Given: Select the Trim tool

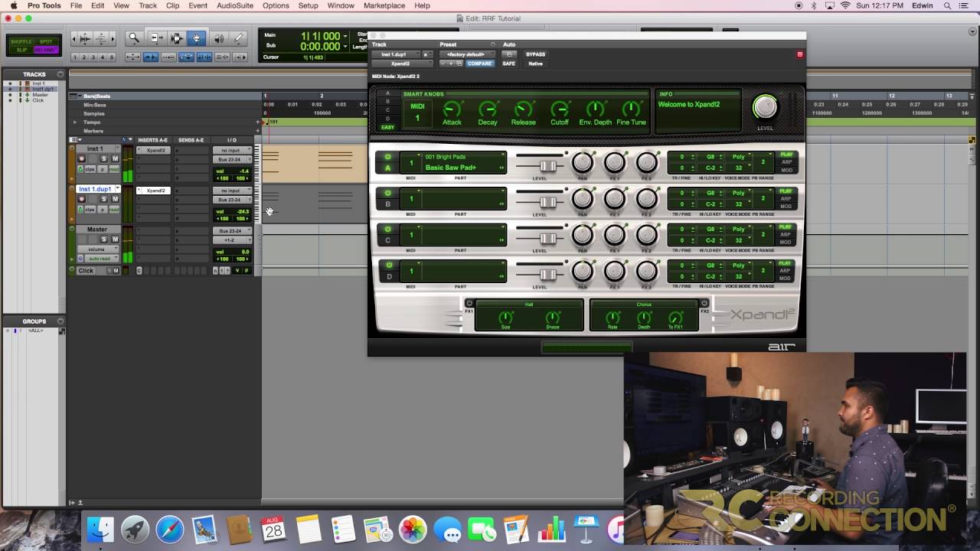Looking at the screenshot, I should [x=155, y=37].
